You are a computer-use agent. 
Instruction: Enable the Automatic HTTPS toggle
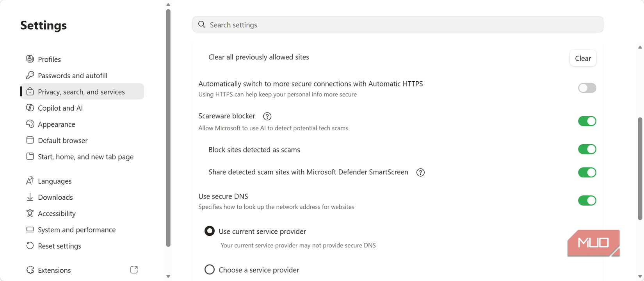coord(587,88)
